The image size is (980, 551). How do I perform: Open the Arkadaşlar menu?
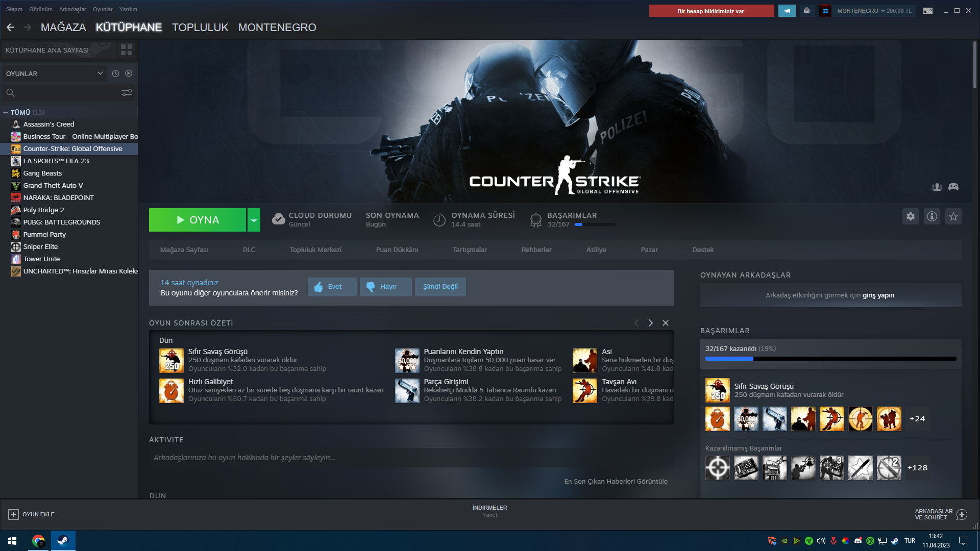click(x=72, y=9)
